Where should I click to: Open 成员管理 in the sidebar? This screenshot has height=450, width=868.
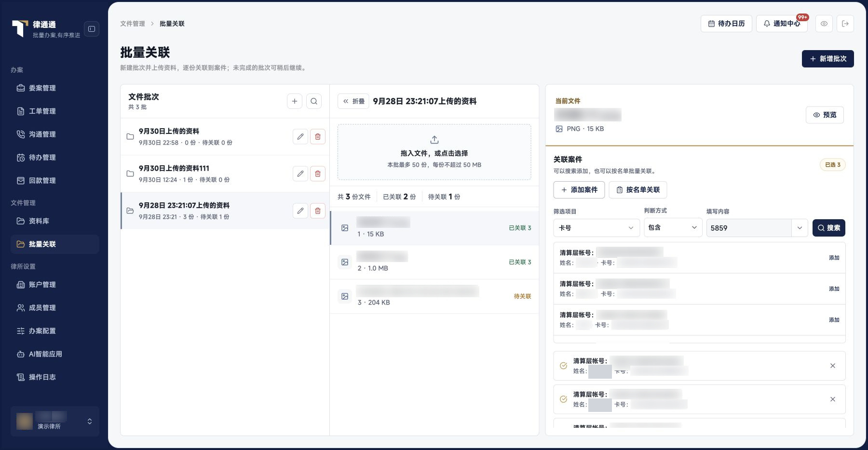click(x=55, y=308)
